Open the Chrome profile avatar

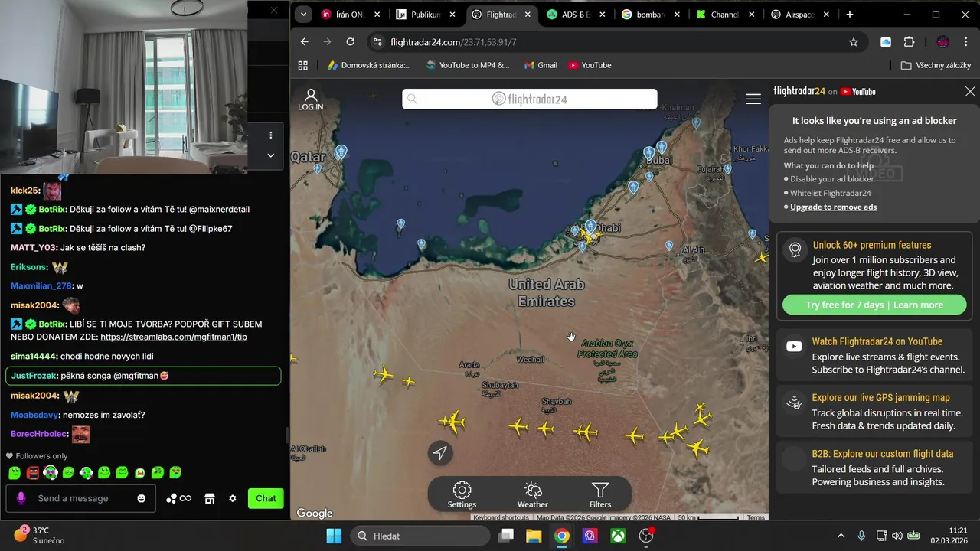(x=943, y=42)
